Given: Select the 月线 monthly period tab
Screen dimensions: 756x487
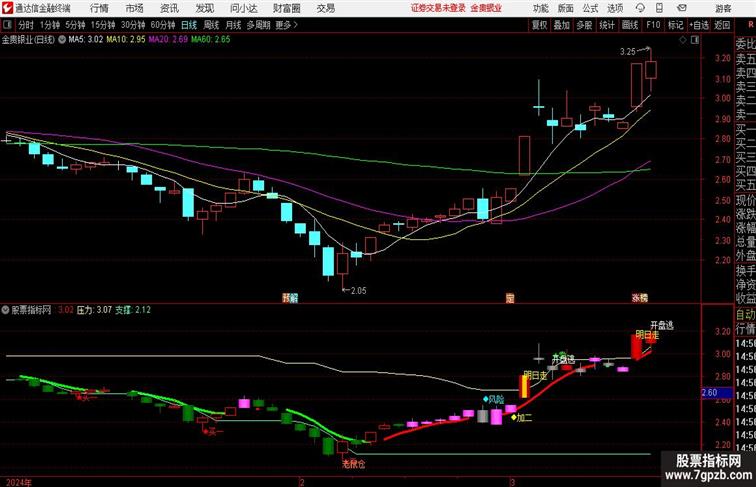Looking at the screenshot, I should [x=233, y=25].
